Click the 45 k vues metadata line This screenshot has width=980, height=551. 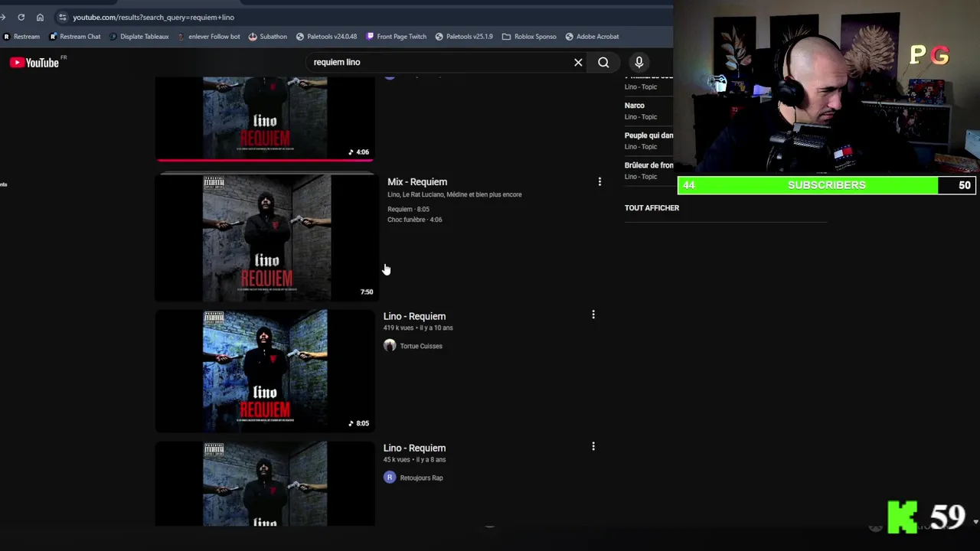click(414, 459)
